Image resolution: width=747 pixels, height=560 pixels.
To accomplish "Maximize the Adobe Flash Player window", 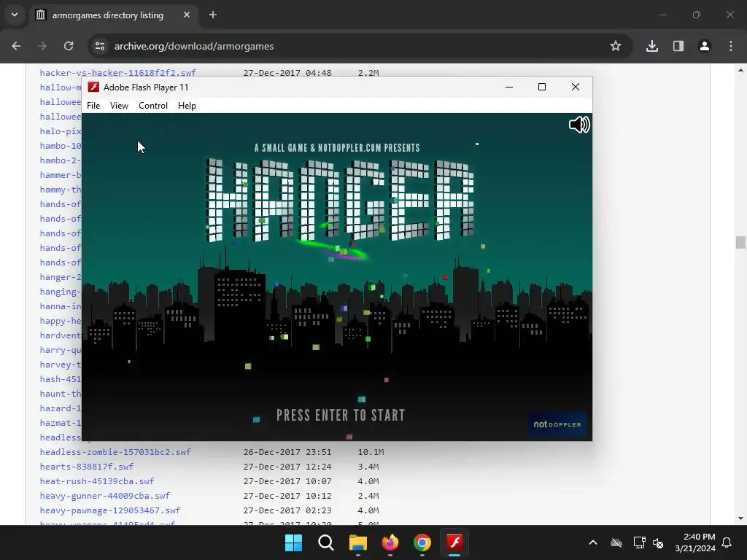I will point(542,87).
